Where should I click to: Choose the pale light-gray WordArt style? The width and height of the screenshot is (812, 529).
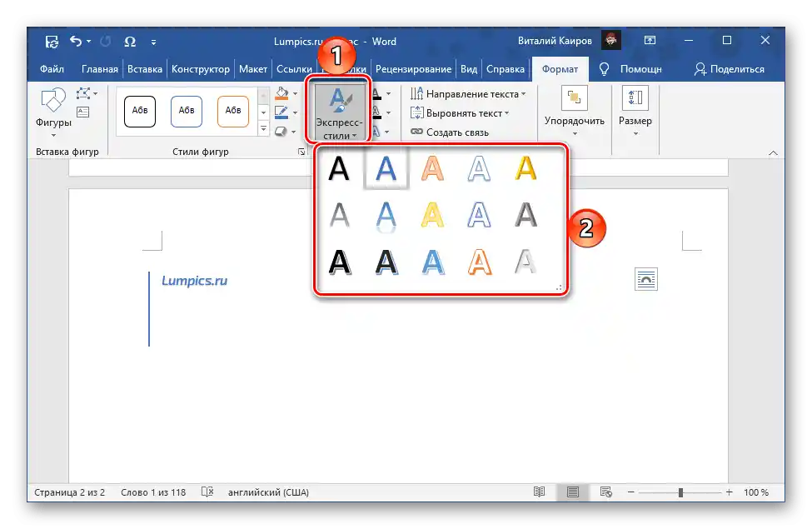[x=526, y=262]
